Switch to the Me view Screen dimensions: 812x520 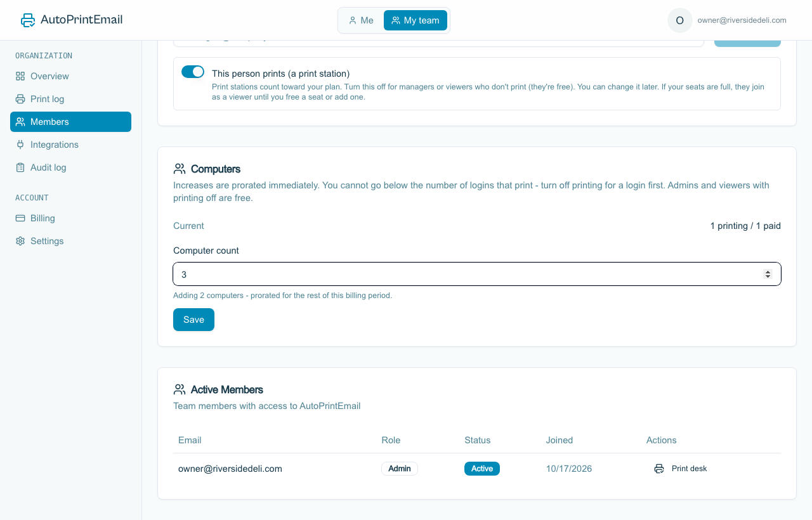(x=361, y=20)
